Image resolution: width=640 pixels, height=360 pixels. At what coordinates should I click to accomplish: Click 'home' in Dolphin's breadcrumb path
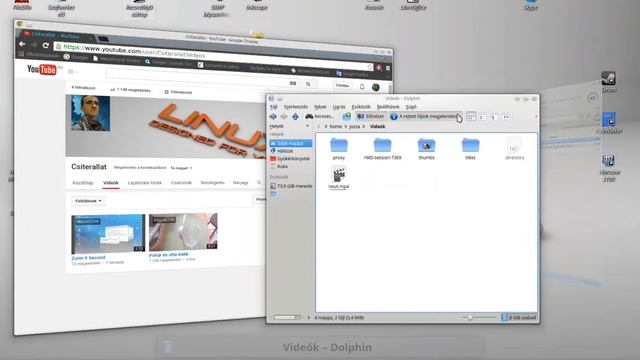coord(336,127)
